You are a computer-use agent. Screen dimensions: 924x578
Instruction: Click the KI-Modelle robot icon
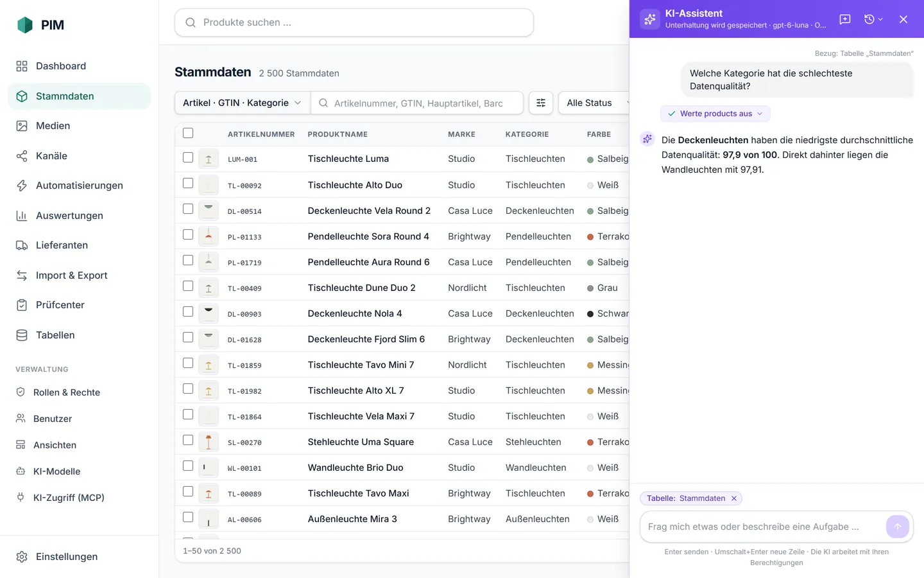[21, 471]
